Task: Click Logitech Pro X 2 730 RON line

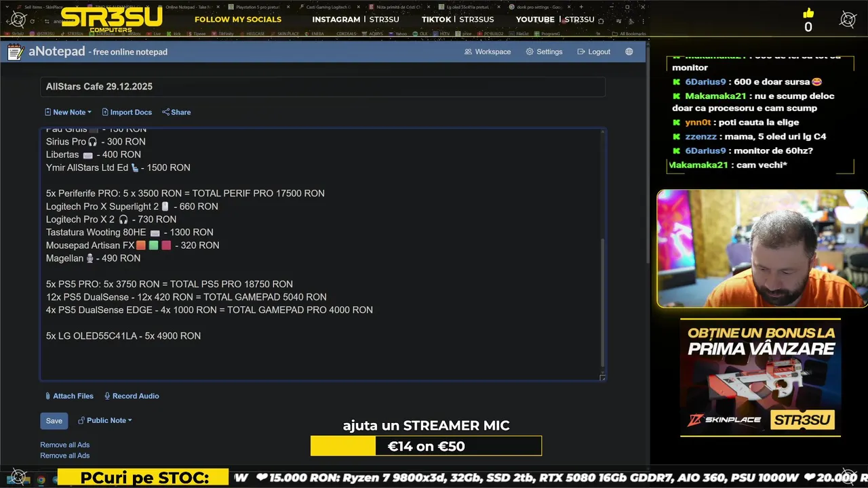Action: 111,220
